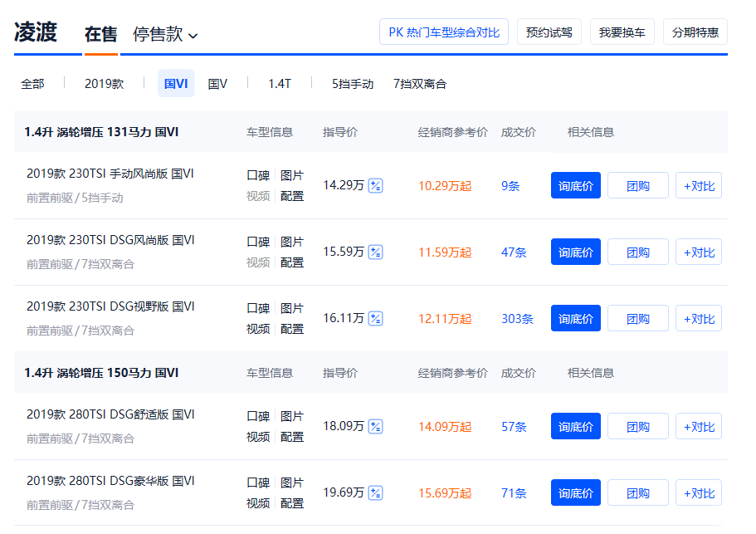
Task: Open 口碑 for 280TSI DSG豪华版
Action: 258,483
